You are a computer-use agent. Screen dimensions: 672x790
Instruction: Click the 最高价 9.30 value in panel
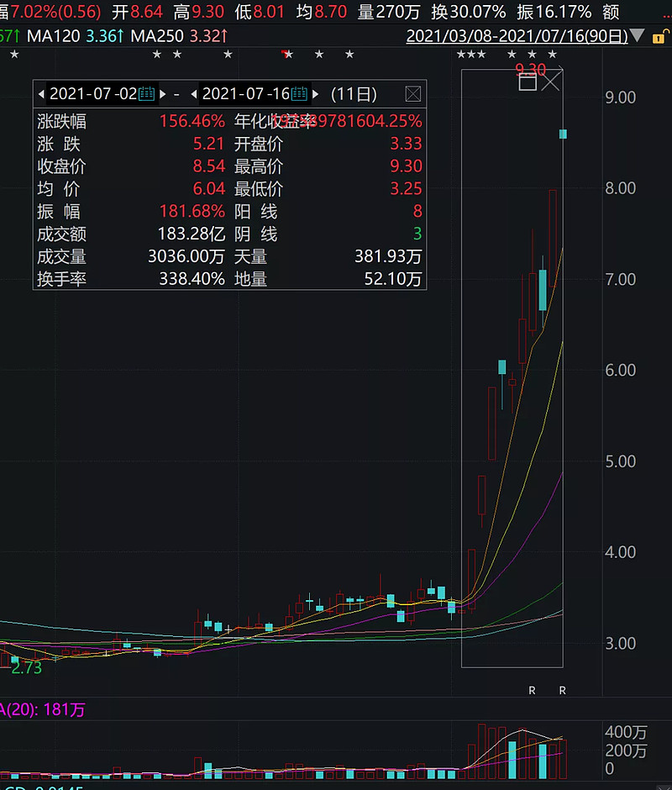[x=406, y=166]
